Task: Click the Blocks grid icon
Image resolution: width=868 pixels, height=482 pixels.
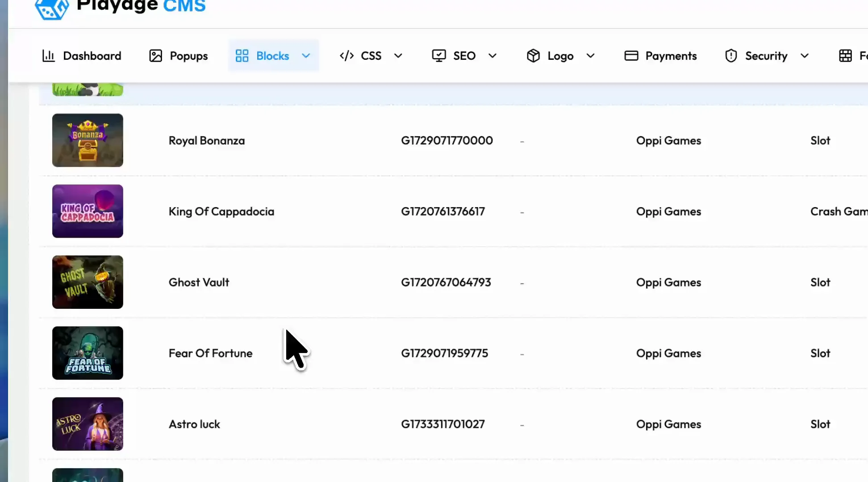Action: tap(242, 56)
